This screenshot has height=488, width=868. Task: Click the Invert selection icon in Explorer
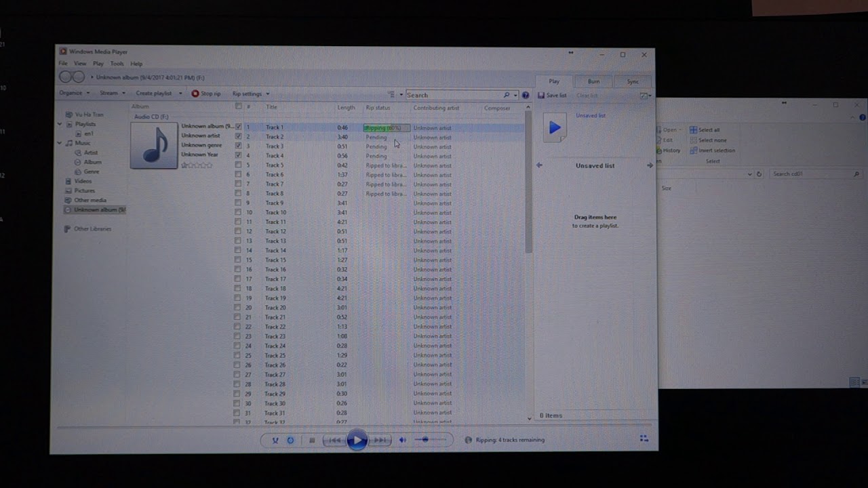(693, 150)
